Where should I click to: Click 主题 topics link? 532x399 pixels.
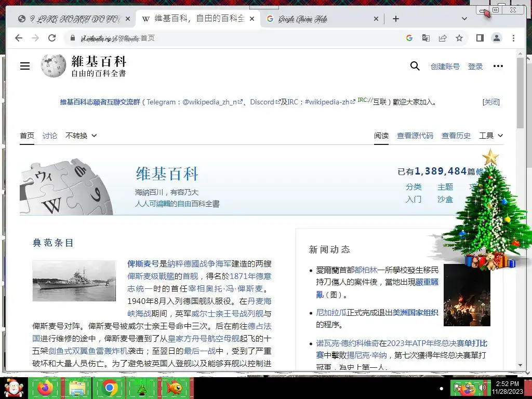[x=445, y=187]
